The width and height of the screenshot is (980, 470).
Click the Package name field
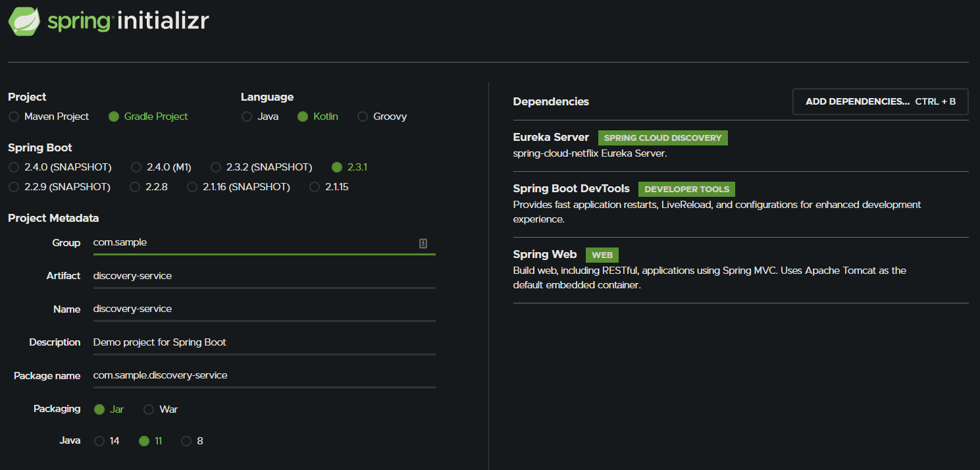[263, 375]
